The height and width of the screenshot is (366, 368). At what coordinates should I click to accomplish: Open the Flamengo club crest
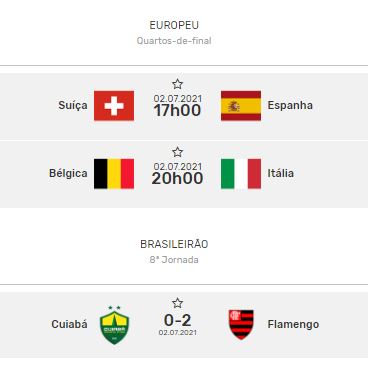[241, 325]
